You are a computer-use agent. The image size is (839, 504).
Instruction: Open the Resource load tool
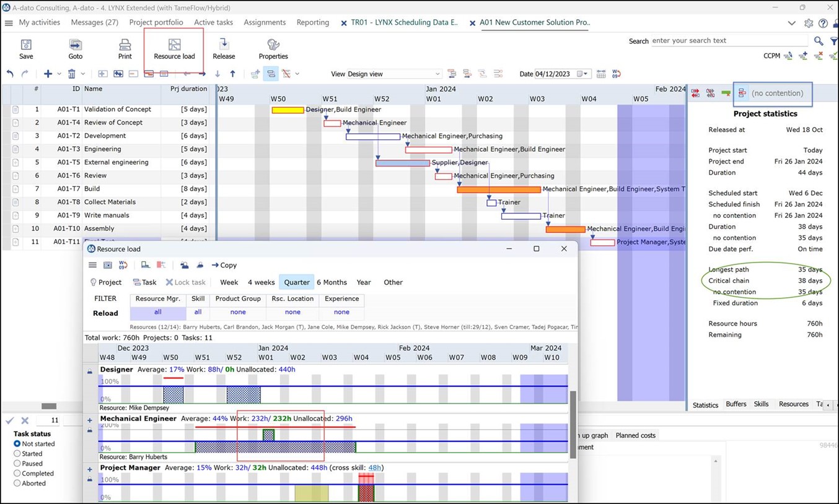(174, 49)
